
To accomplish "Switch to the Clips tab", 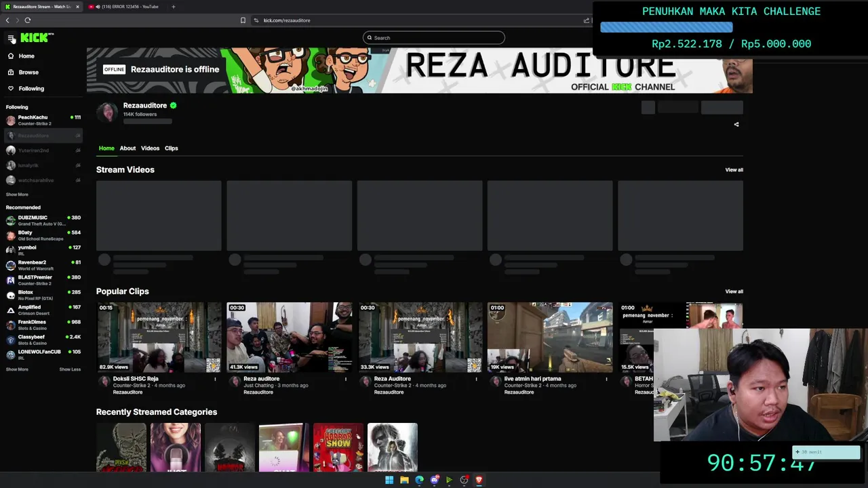I will [171, 148].
